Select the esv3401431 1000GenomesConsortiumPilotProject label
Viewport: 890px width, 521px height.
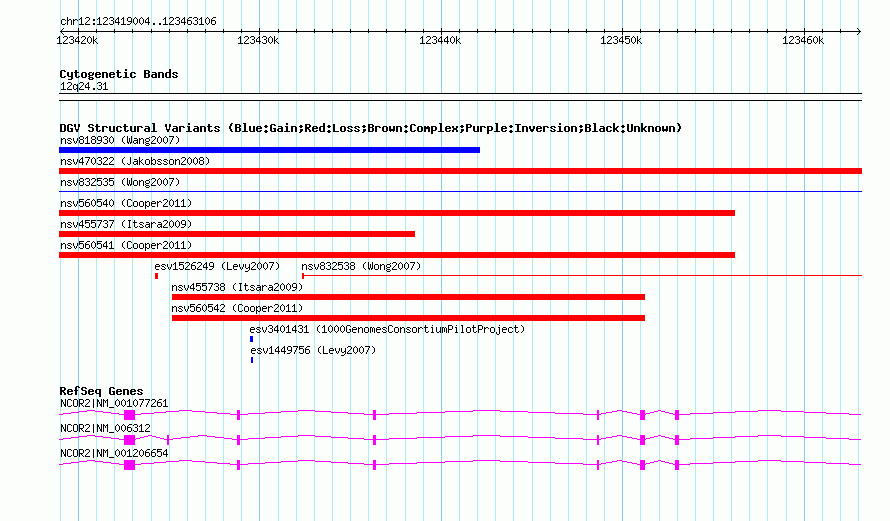pos(387,329)
